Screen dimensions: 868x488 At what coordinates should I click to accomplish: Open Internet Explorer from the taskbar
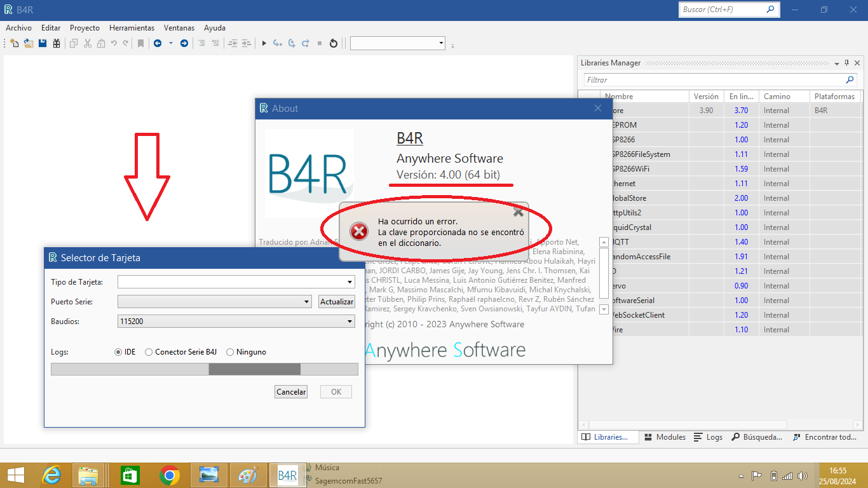(51, 475)
